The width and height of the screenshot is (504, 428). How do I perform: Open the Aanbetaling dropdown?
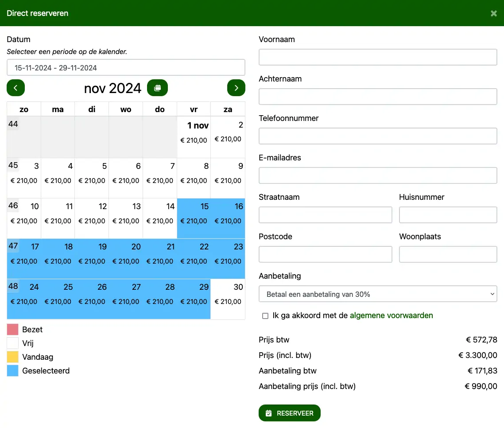point(378,294)
